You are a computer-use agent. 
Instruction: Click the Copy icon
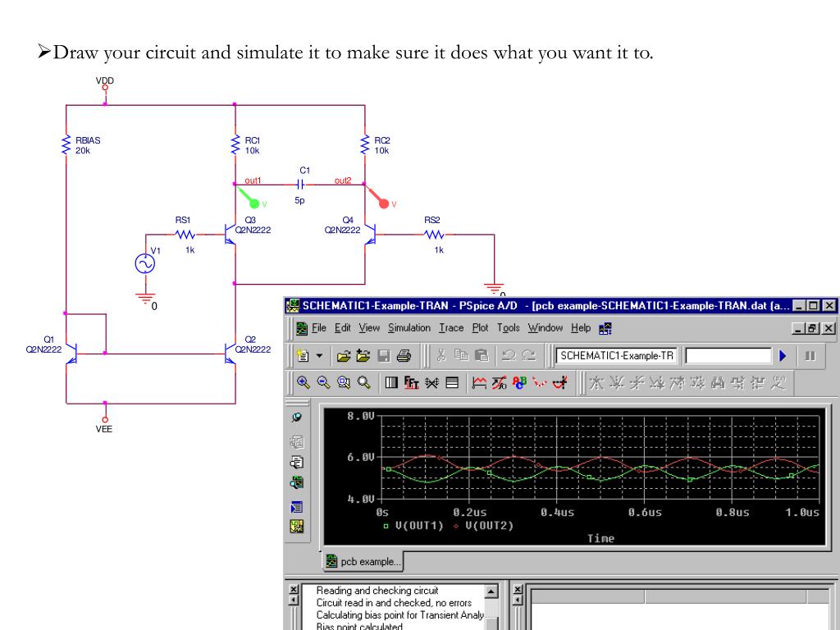coord(461,355)
